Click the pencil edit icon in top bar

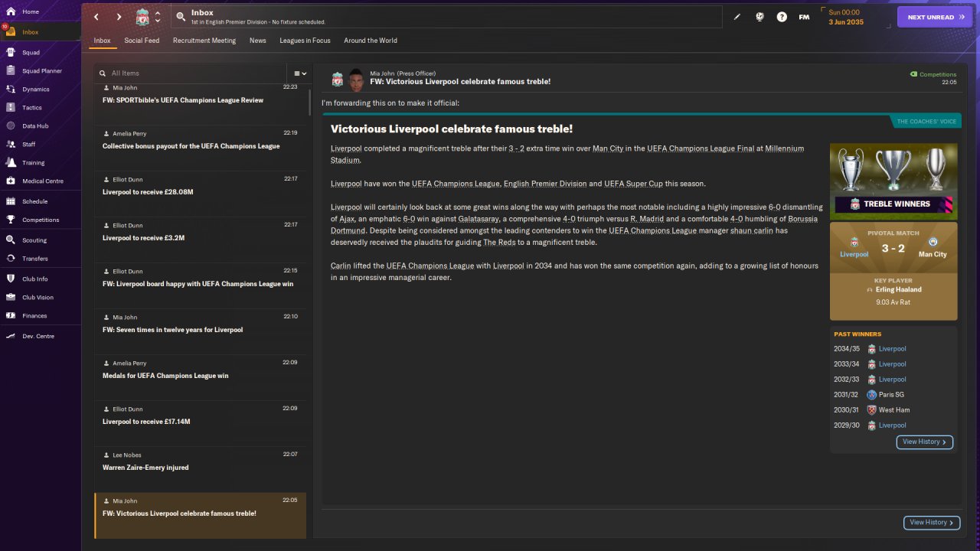[737, 17]
